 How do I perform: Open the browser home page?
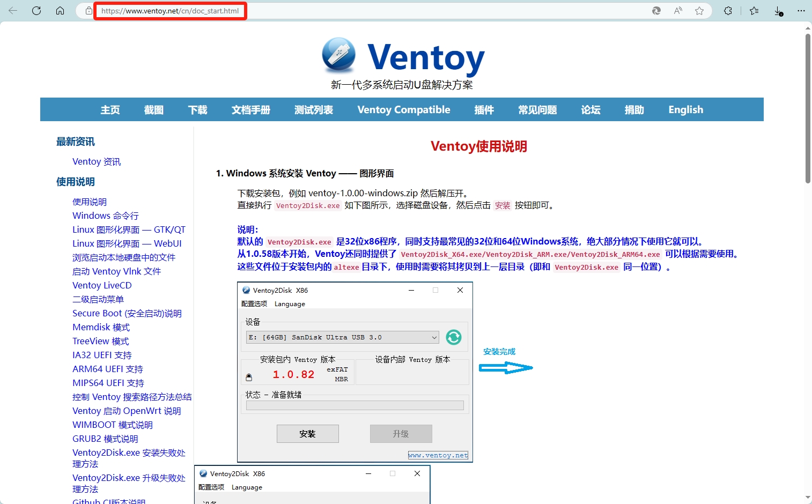[x=60, y=11]
